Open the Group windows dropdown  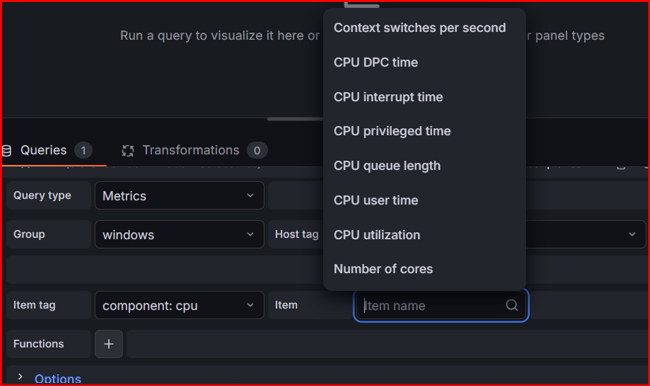click(x=179, y=234)
